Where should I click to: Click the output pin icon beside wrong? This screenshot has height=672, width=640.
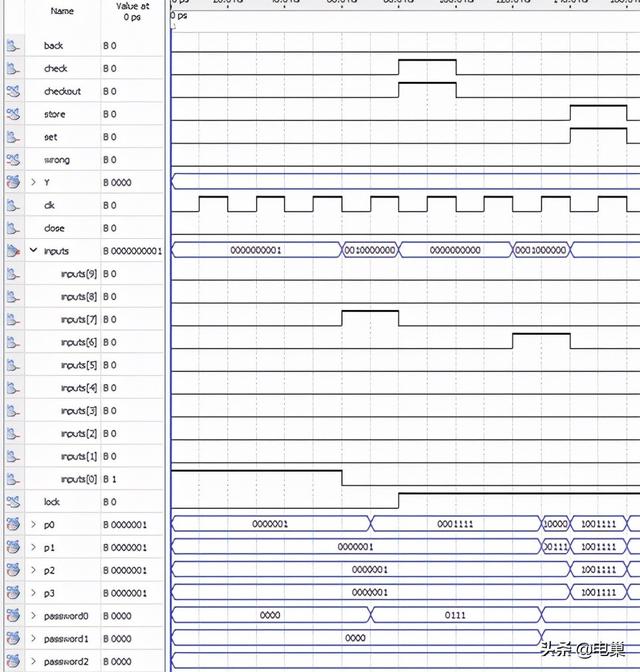click(x=13, y=159)
